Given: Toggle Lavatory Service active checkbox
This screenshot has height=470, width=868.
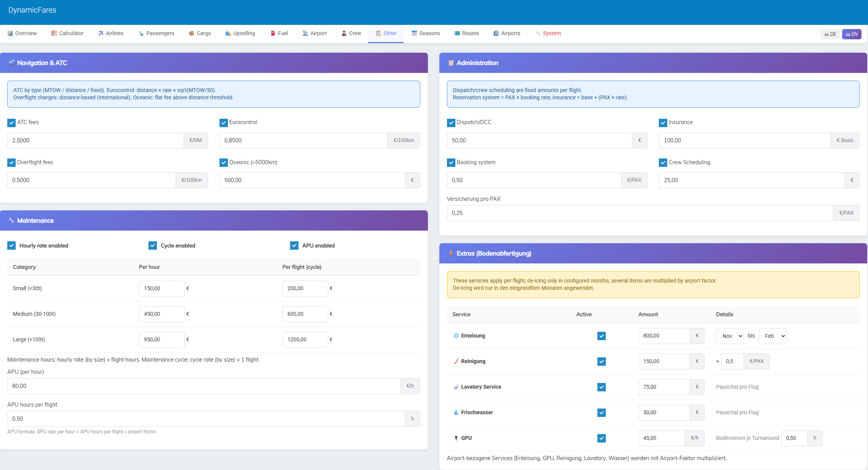Looking at the screenshot, I should pyautogui.click(x=601, y=387).
